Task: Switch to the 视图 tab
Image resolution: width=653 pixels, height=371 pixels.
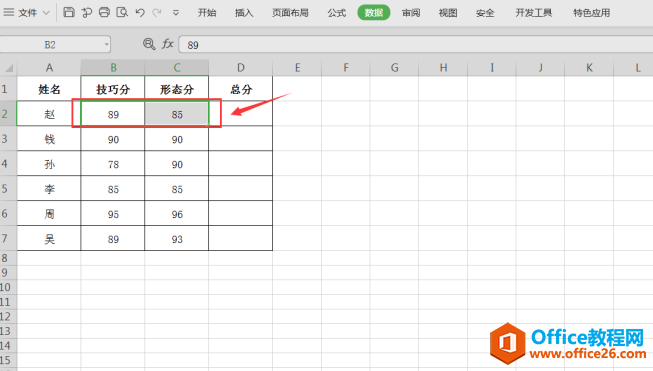Action: point(448,13)
